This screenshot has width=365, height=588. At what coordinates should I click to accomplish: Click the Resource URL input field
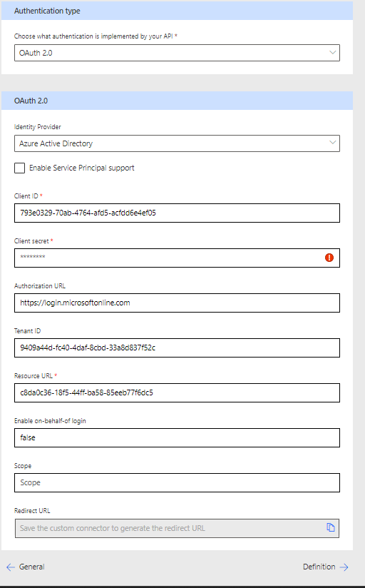pyautogui.click(x=177, y=393)
